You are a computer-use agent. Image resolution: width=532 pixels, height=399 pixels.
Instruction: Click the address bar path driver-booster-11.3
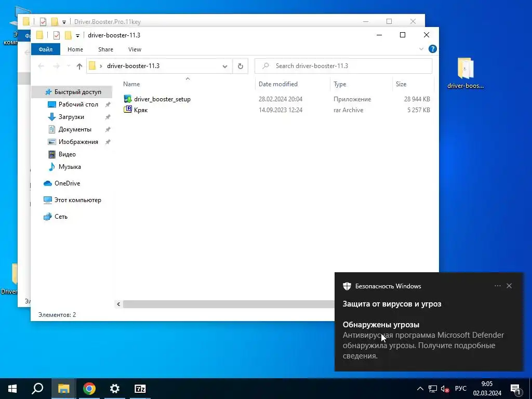coord(133,66)
